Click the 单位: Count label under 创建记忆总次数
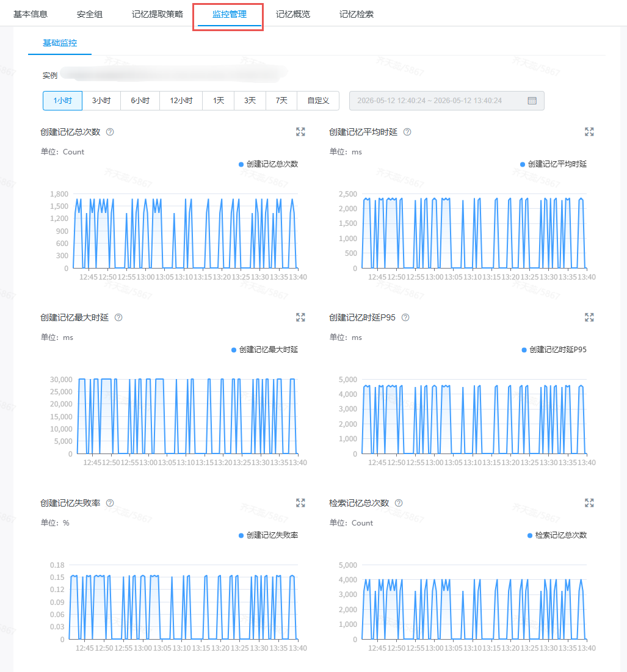The width and height of the screenshot is (627, 672). pos(62,152)
